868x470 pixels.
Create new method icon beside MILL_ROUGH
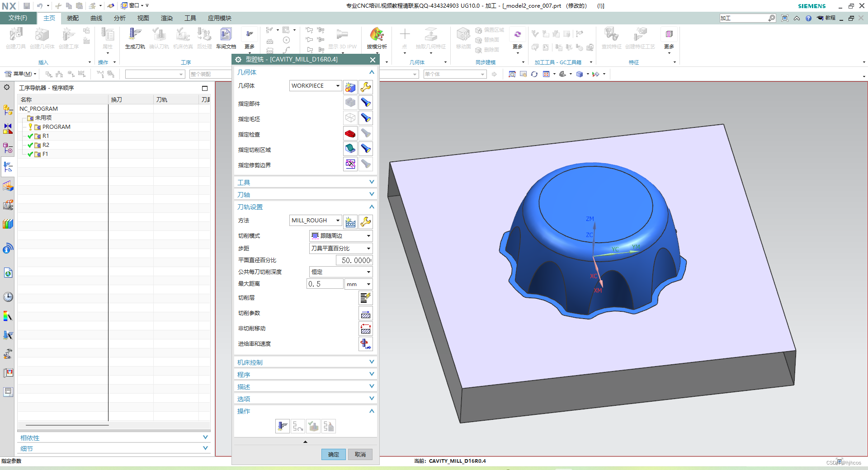[350, 221]
